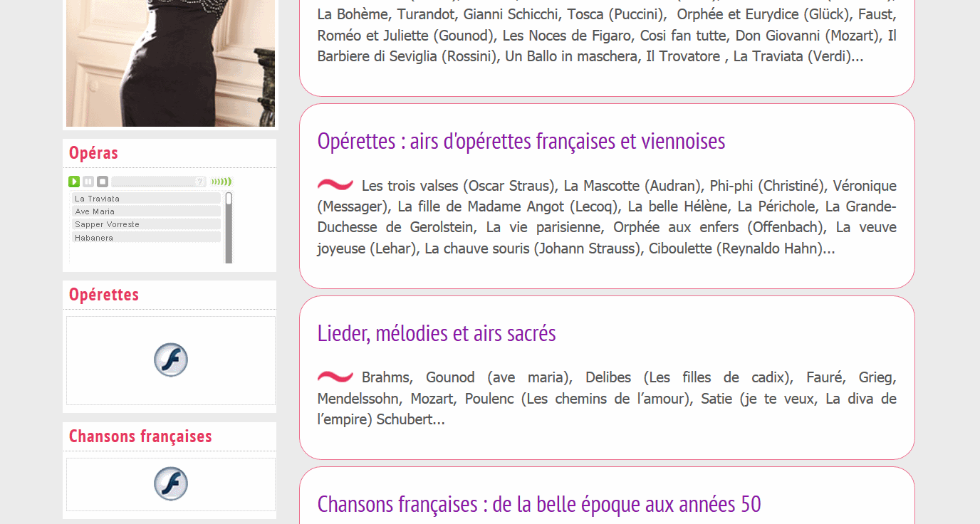Screen dimensions: 980x524
Task: Pause the opera audio player
Action: (88, 182)
